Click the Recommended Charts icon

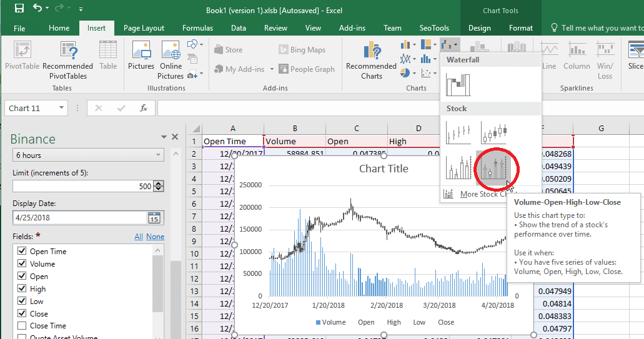pyautogui.click(x=371, y=61)
